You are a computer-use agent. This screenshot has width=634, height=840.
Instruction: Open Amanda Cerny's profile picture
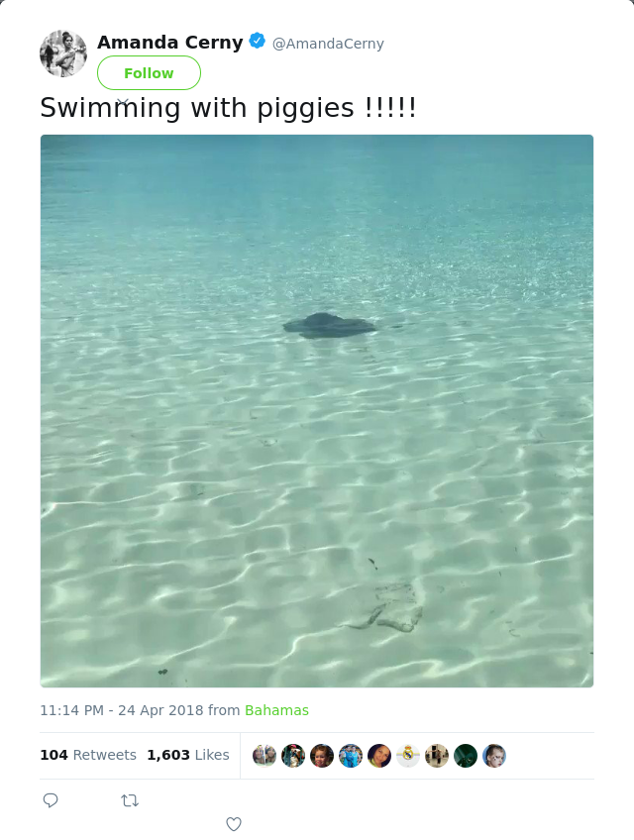(x=63, y=53)
